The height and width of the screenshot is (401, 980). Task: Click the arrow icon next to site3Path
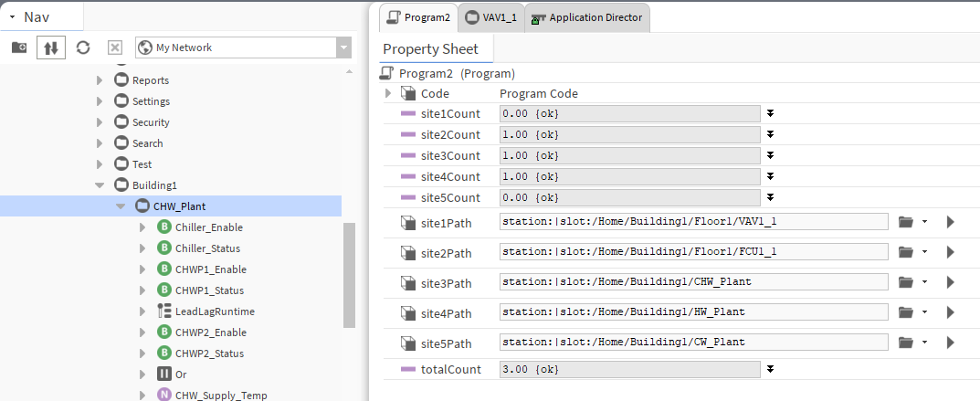[950, 282]
